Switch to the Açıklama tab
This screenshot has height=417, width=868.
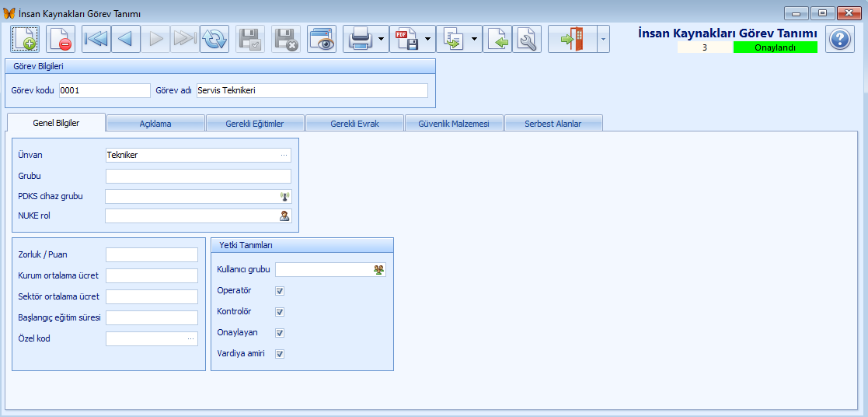tap(155, 124)
